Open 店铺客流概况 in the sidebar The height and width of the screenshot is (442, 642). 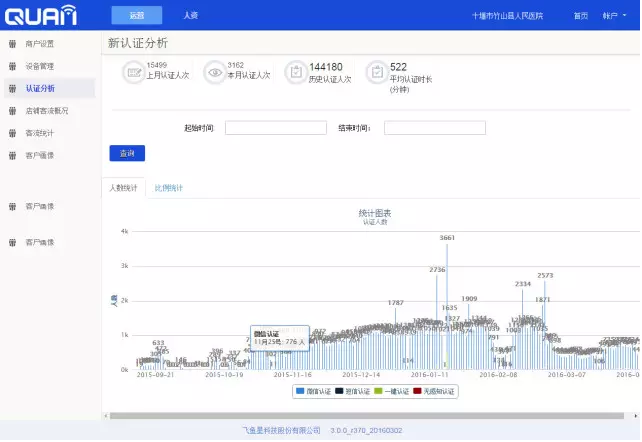pos(47,111)
